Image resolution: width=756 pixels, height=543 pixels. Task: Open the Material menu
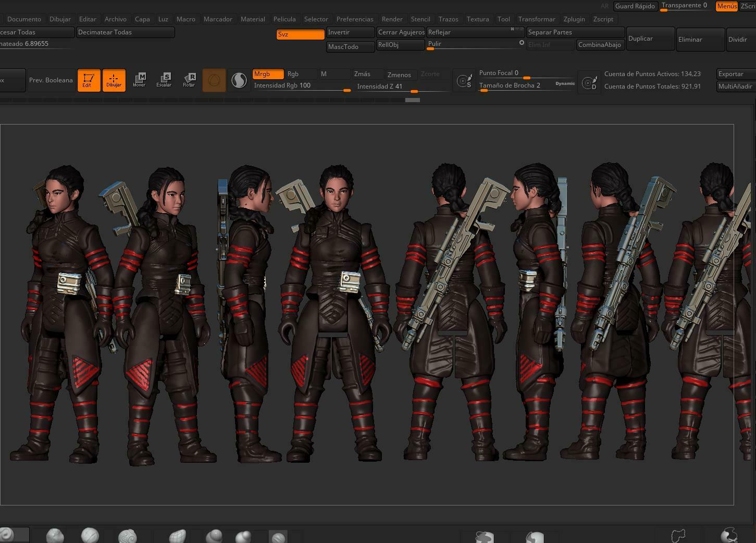coord(253,19)
